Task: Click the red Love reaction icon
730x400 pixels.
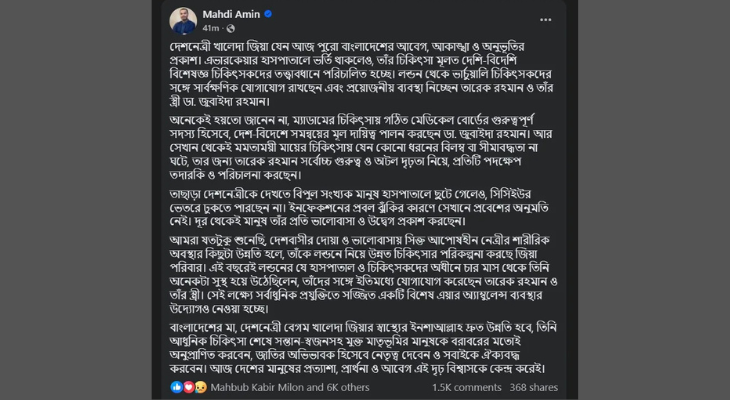Action: pyautogui.click(x=187, y=387)
